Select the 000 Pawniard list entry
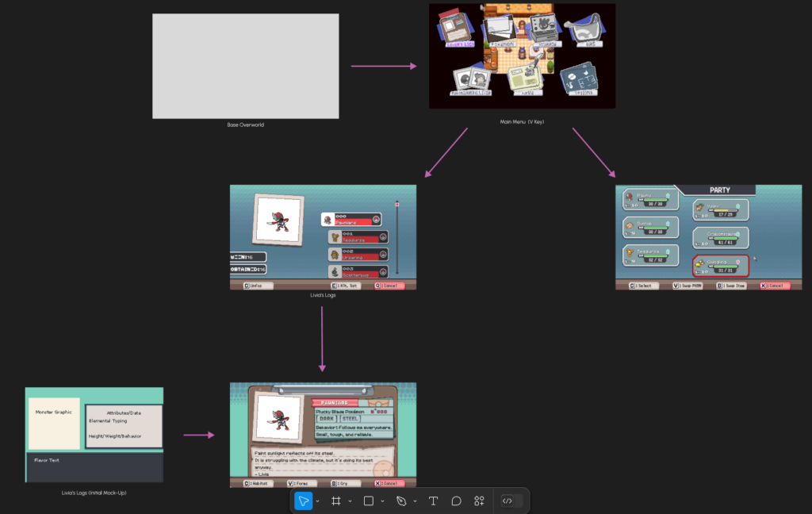Screen dimensions: 812x514 [x=351, y=220]
